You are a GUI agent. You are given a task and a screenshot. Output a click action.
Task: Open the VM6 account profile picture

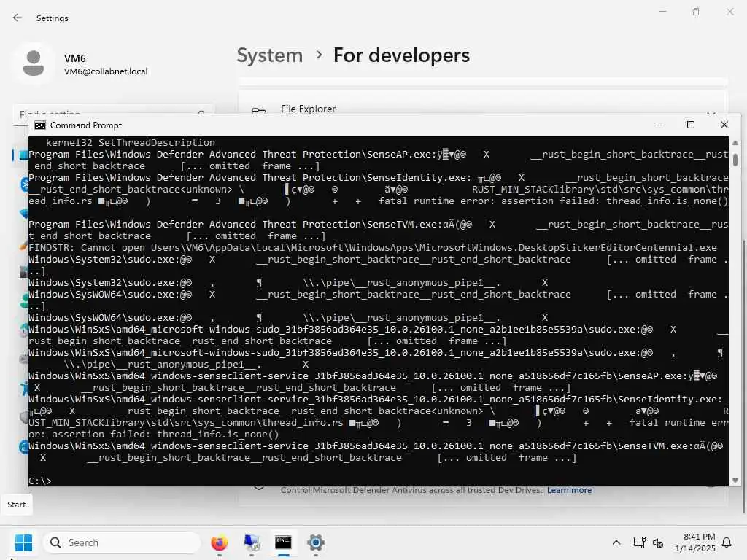coord(34,63)
